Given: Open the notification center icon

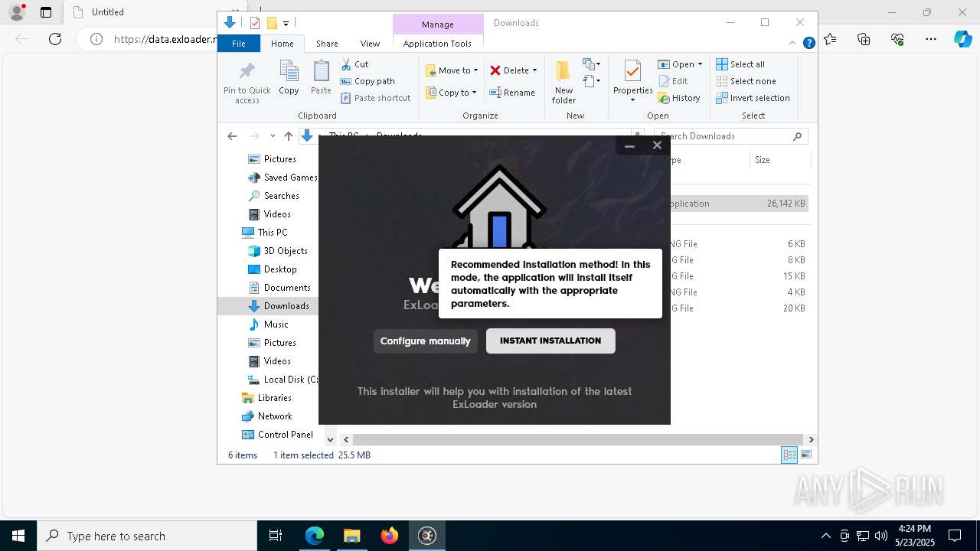Looking at the screenshot, I should tap(955, 536).
